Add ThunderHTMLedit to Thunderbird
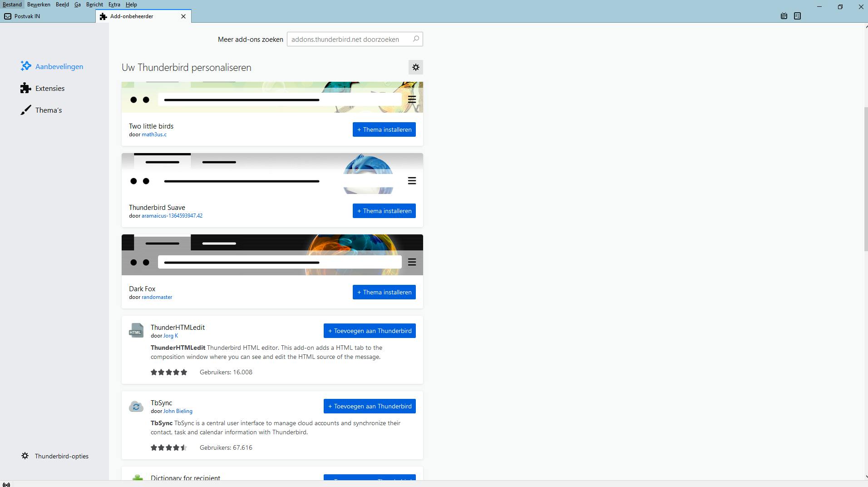This screenshot has height=487, width=868. (x=370, y=331)
